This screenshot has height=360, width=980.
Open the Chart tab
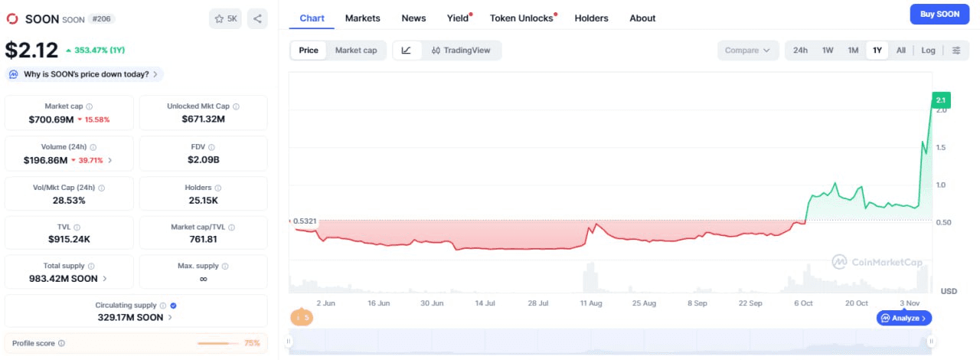click(x=312, y=18)
